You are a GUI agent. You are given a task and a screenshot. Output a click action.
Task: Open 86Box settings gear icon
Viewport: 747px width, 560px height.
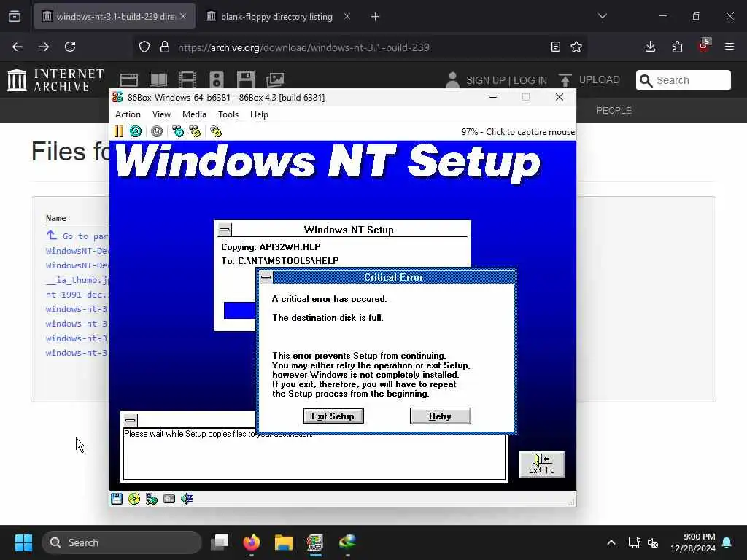pyautogui.click(x=216, y=131)
